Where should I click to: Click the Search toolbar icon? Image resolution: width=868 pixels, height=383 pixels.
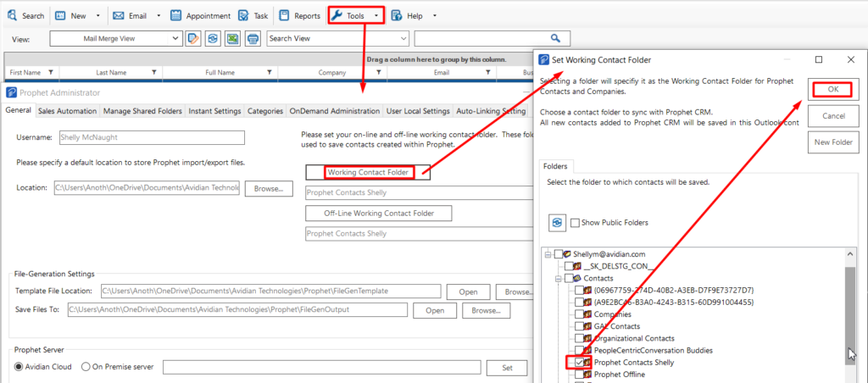coord(12,15)
